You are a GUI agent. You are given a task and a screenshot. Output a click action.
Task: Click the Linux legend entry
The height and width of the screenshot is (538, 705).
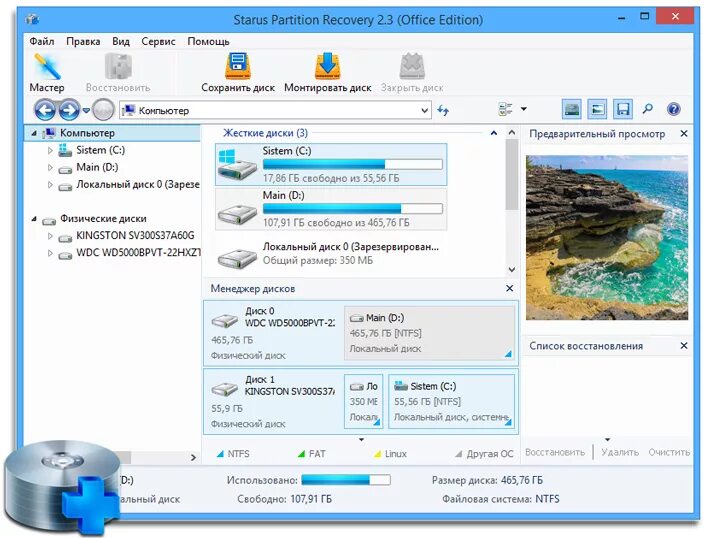click(x=390, y=454)
